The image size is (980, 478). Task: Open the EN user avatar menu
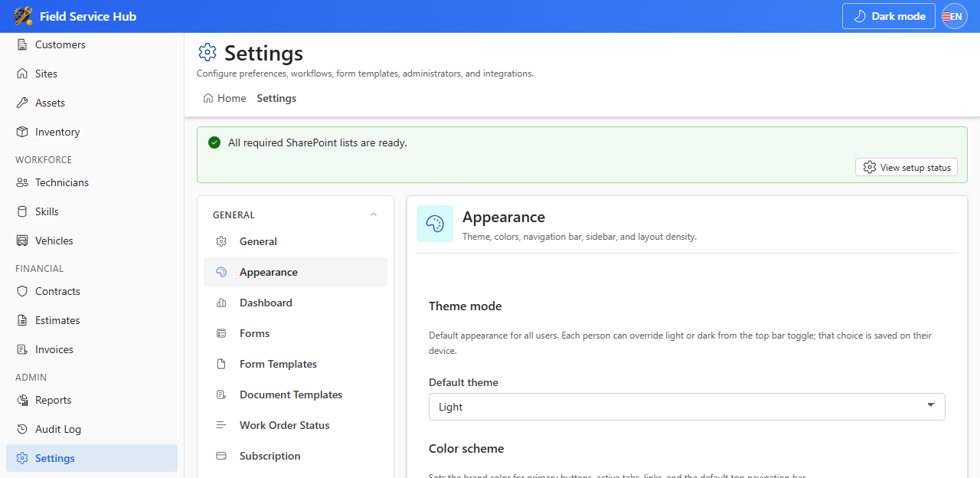[x=955, y=16]
